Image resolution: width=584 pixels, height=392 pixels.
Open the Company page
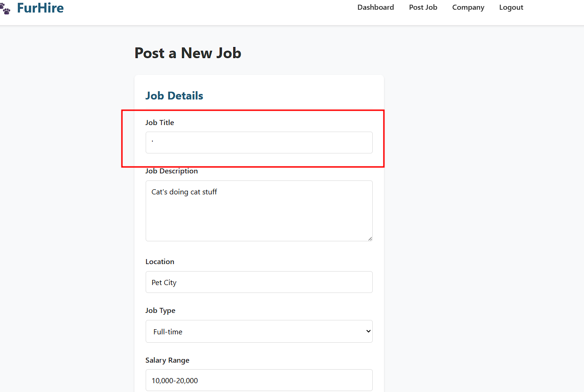(x=468, y=7)
